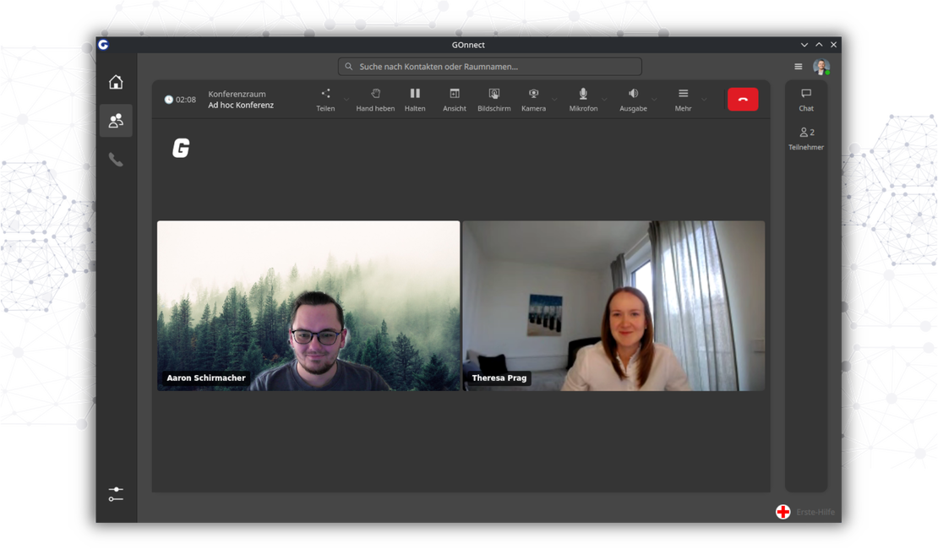Viewport: 938px width, 560px height.
Task: Hang up with the red end-call button
Action: click(x=743, y=100)
